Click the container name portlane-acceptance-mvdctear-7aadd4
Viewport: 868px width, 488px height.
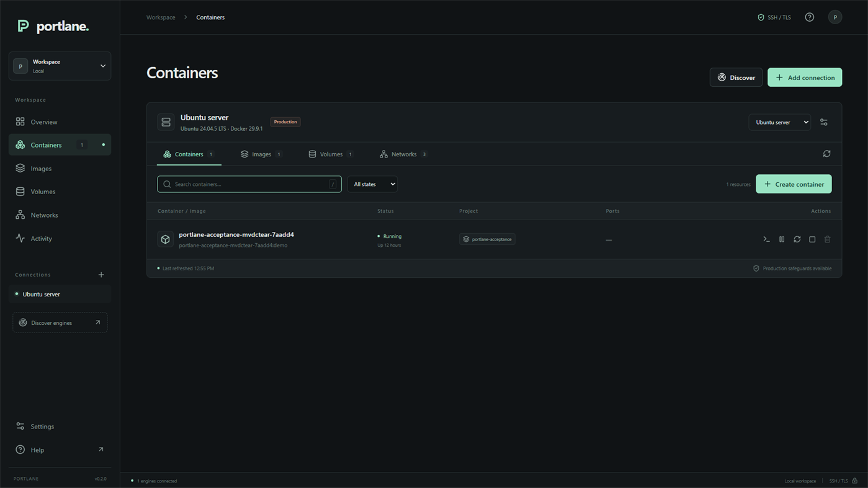pyautogui.click(x=236, y=234)
